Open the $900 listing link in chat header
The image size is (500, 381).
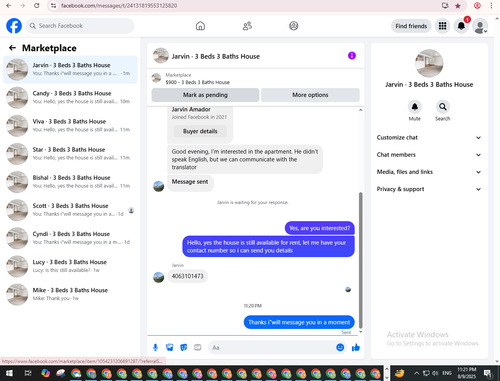coord(197,82)
